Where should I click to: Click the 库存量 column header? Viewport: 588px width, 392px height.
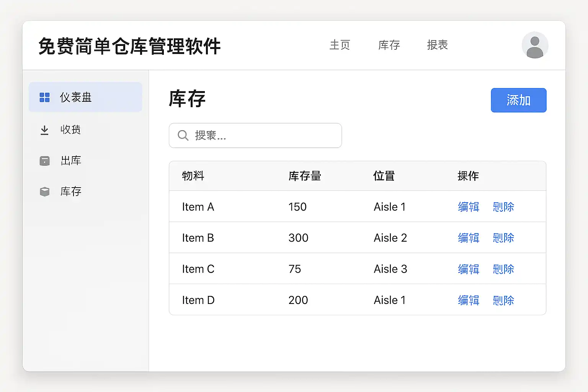305,176
